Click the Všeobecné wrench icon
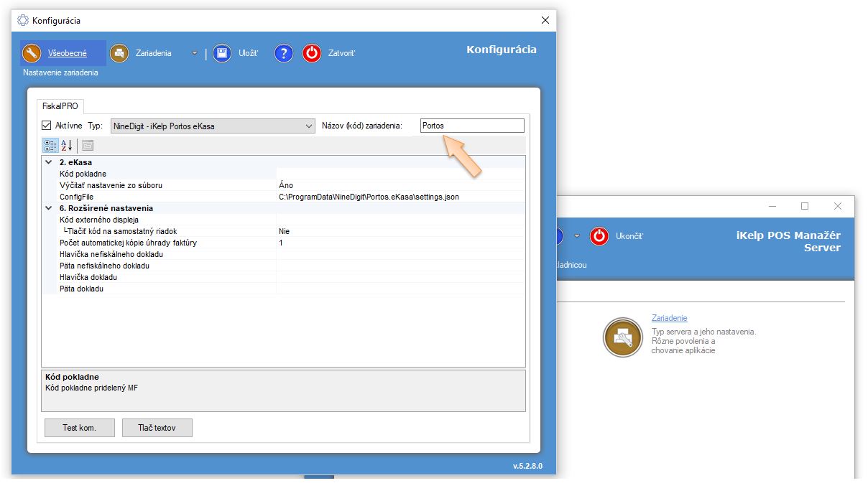Image resolution: width=868 pixels, height=491 pixels. point(32,53)
